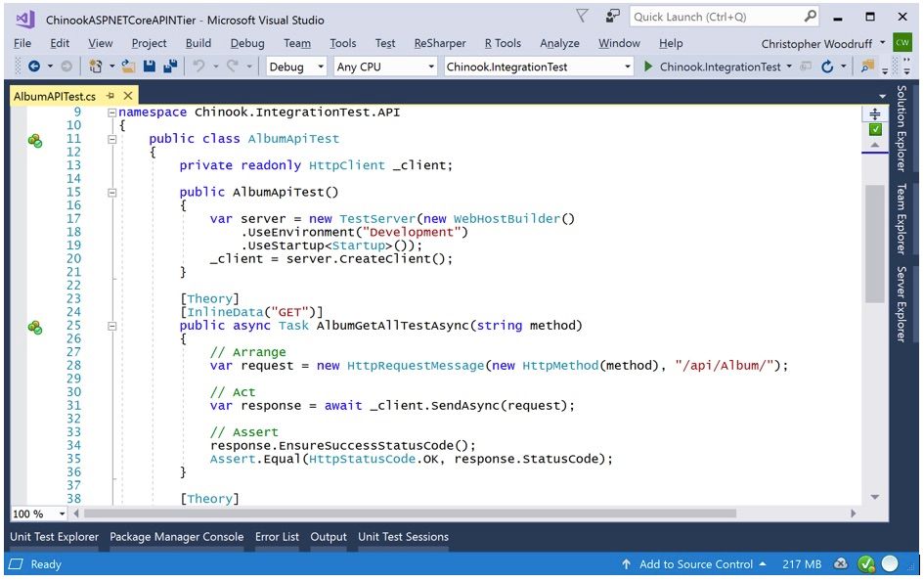
Task: Start debugging with the green Run button
Action: (x=650, y=67)
